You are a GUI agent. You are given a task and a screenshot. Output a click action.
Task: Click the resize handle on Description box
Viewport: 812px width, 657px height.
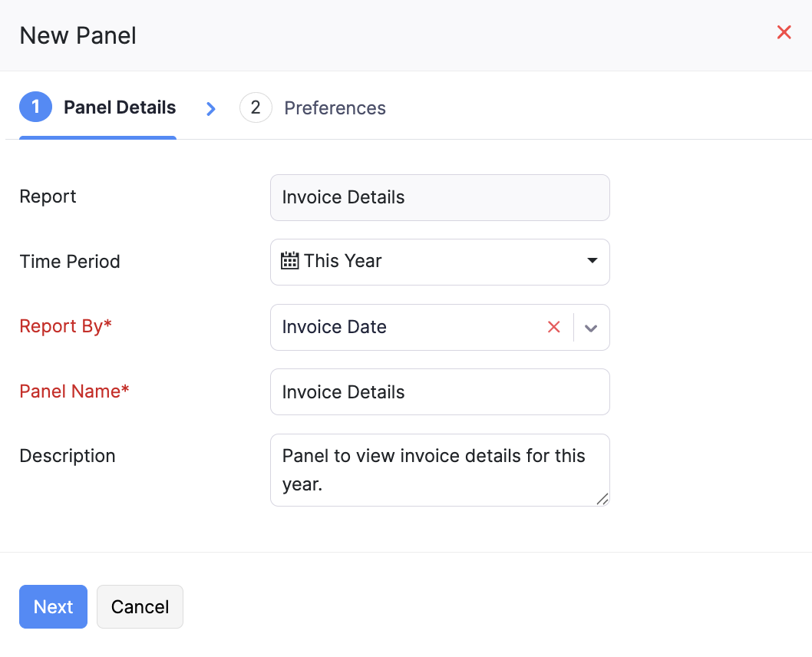(603, 500)
